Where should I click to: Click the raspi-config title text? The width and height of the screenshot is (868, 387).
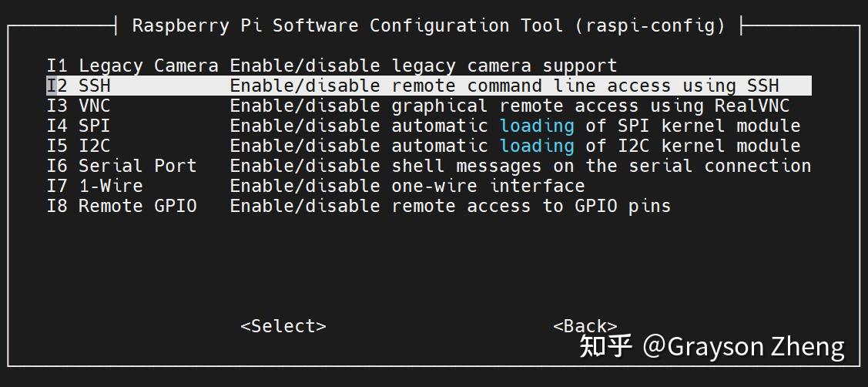click(428, 25)
